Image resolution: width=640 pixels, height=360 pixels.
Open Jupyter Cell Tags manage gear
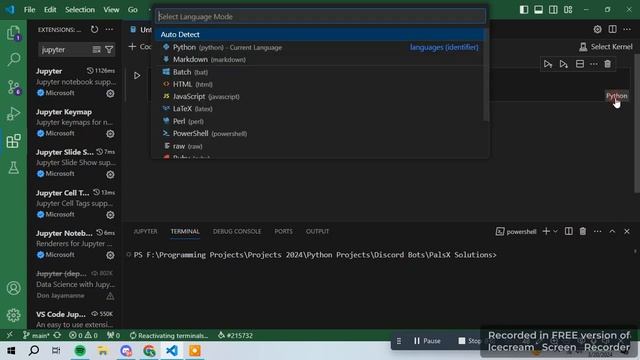pos(110,215)
